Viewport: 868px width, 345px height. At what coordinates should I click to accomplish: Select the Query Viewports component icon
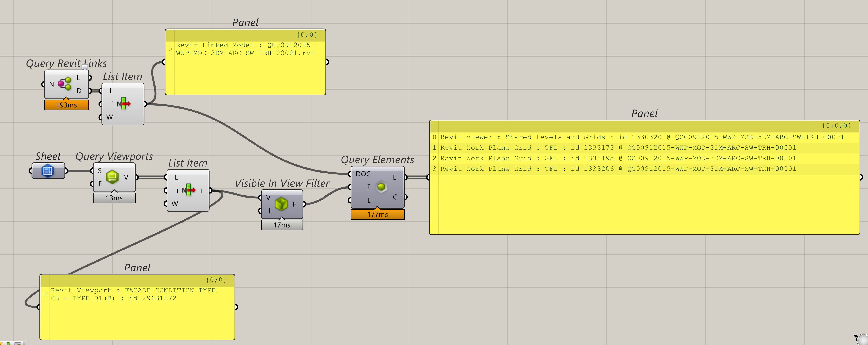[x=112, y=177]
